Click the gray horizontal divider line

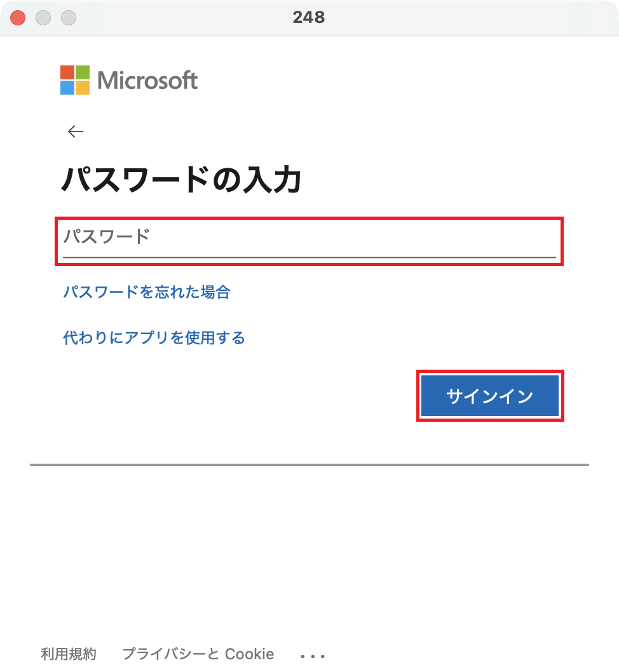[x=309, y=465]
